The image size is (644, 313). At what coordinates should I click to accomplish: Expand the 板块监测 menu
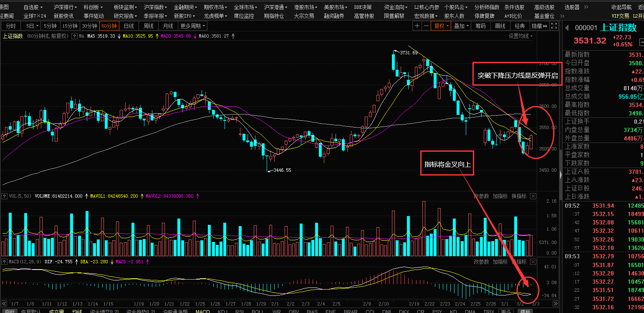pos(125,8)
